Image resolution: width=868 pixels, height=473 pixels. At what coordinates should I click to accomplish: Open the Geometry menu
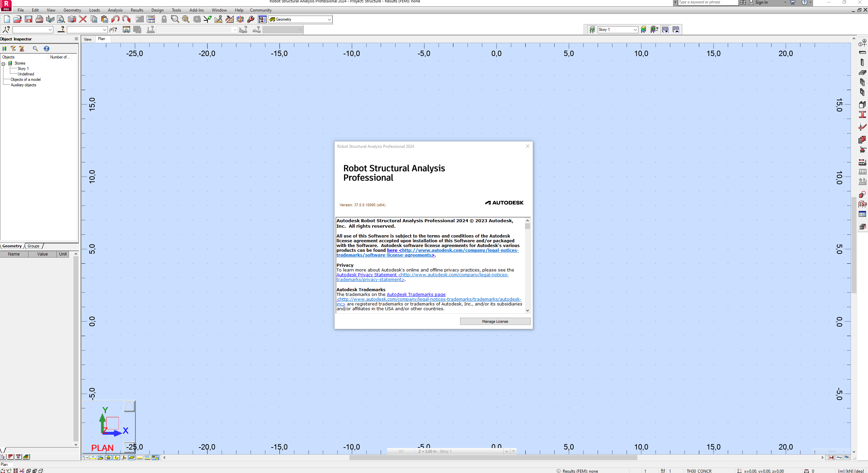(x=72, y=10)
